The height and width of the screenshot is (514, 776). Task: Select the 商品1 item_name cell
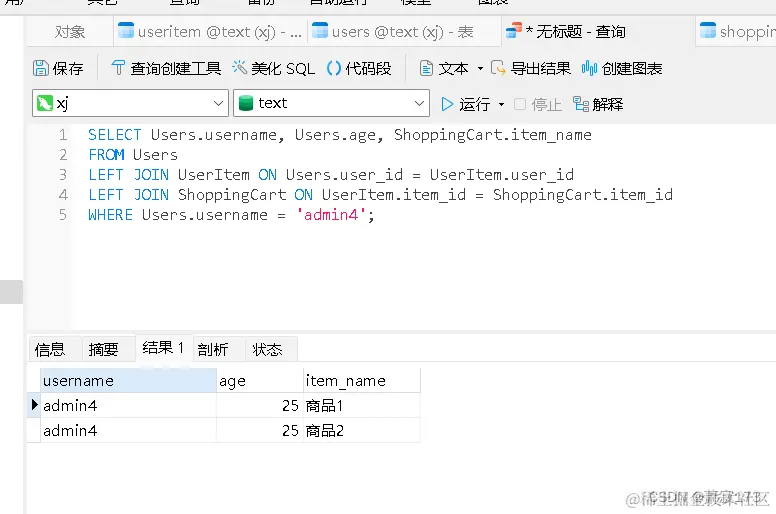[x=362, y=405]
